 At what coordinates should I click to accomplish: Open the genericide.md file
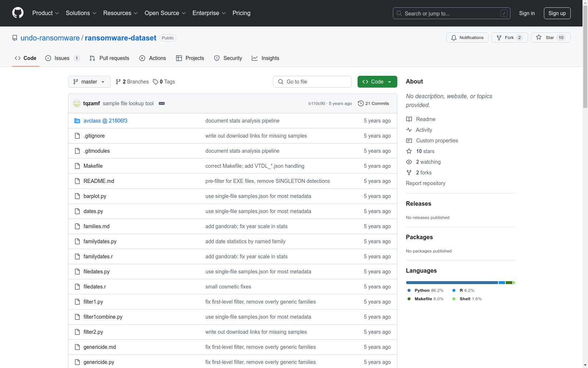tap(100, 347)
